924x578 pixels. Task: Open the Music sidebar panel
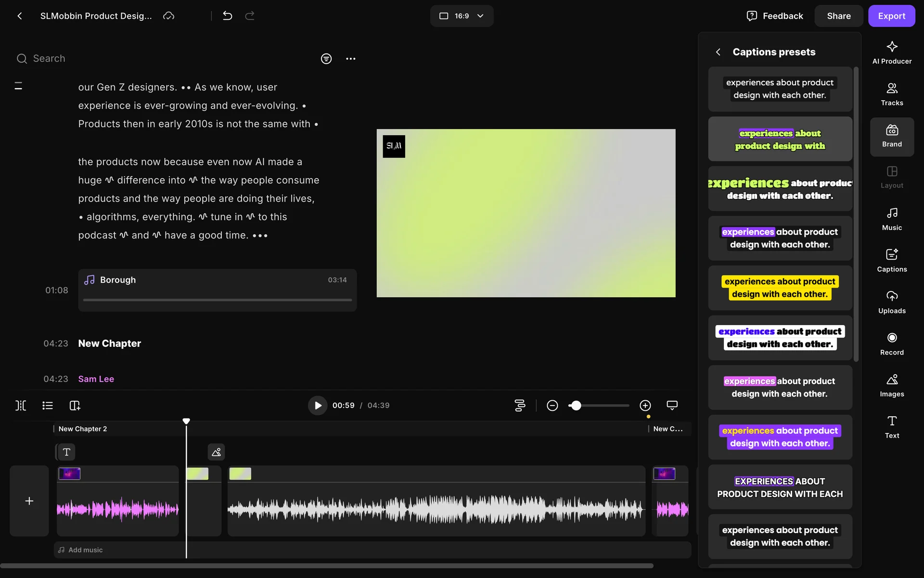pos(891,219)
